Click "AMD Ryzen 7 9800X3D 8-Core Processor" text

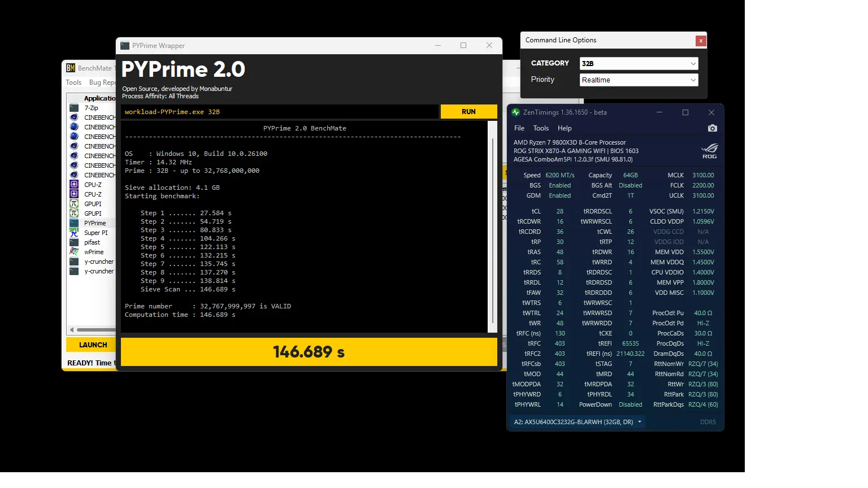click(x=570, y=142)
